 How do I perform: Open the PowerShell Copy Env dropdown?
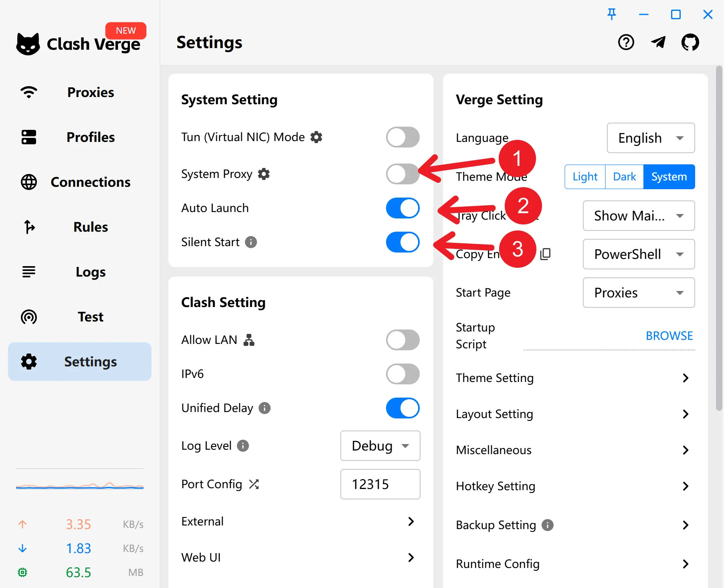(x=639, y=254)
